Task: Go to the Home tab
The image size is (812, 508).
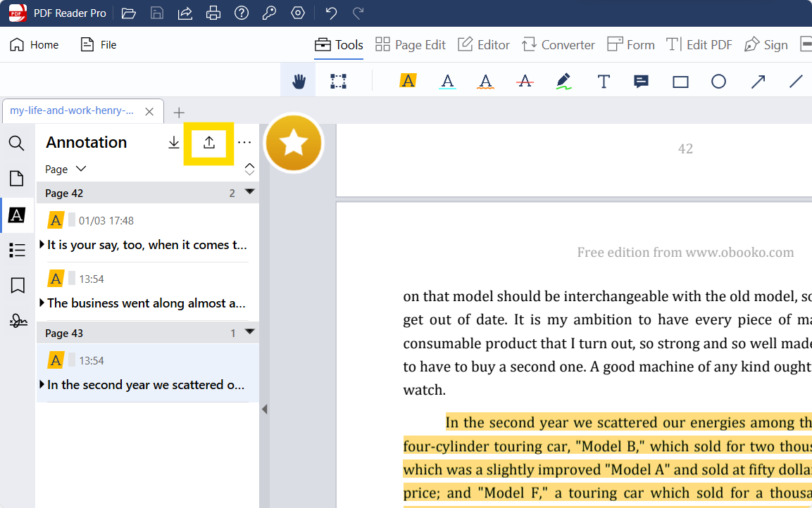Action: (35, 45)
